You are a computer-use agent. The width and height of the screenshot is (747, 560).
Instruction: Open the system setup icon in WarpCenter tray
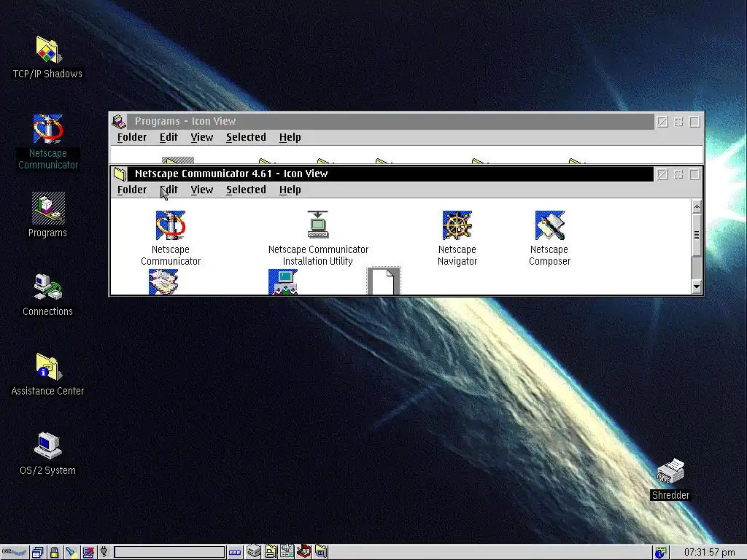click(x=287, y=551)
